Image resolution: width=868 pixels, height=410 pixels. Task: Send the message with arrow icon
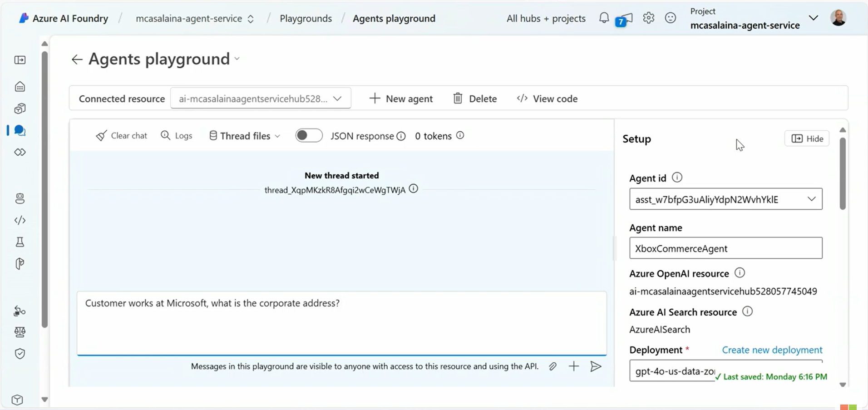596,366
